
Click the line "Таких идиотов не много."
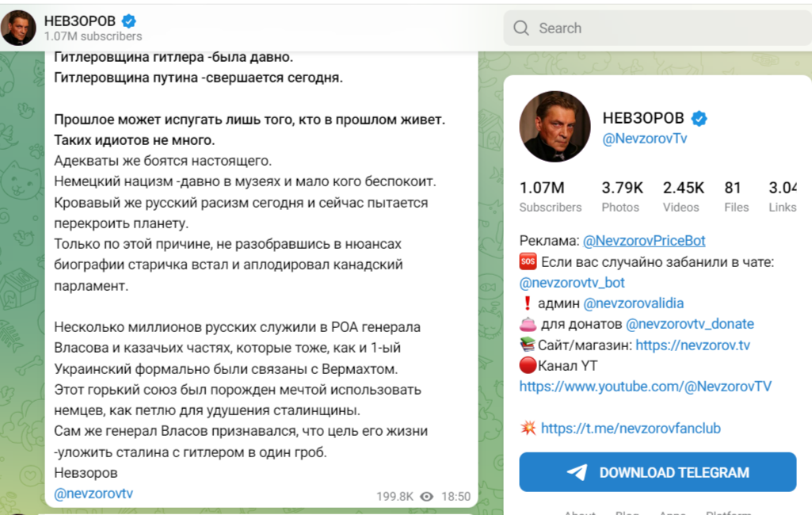[x=135, y=140]
